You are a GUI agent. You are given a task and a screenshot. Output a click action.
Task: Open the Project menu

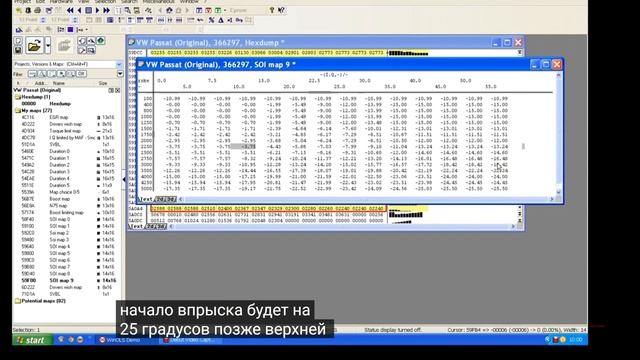23,2
